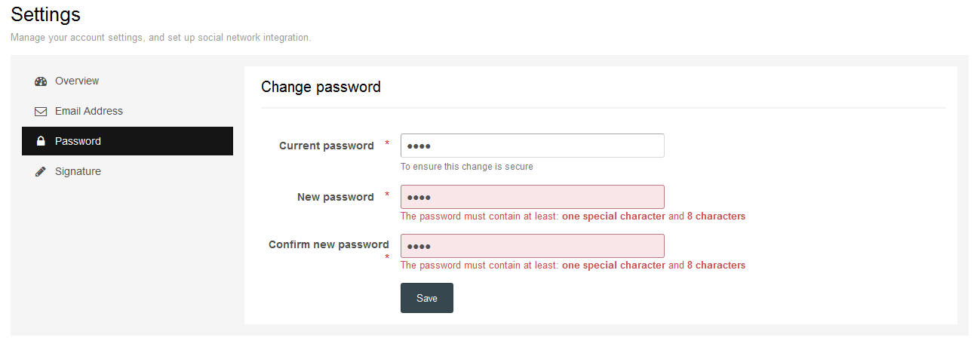
Task: Click the Email Address envelope icon
Action: coord(41,112)
